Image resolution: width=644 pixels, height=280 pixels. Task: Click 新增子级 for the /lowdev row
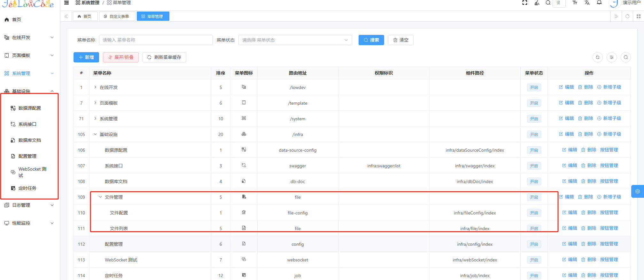click(x=609, y=87)
